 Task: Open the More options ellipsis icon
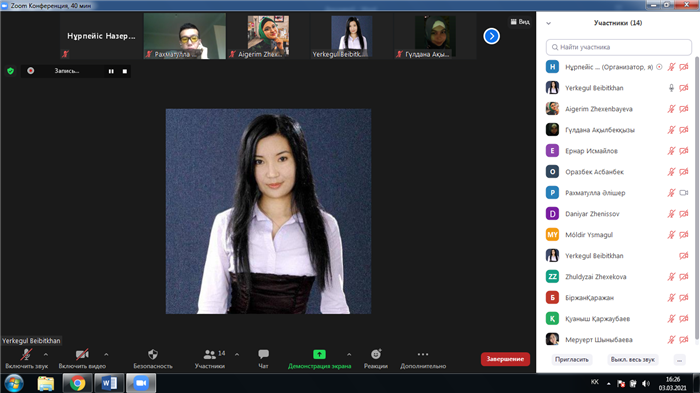pos(423,354)
